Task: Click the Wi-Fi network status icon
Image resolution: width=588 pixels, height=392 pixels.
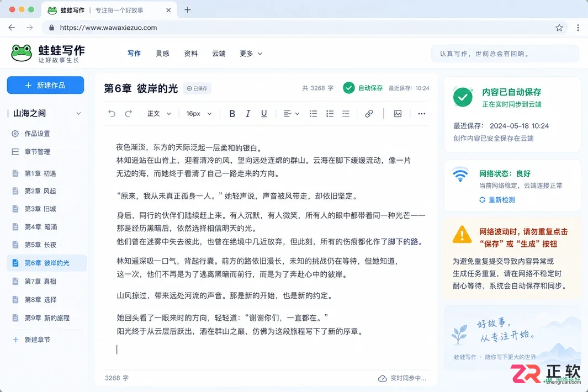Action: pos(460,174)
